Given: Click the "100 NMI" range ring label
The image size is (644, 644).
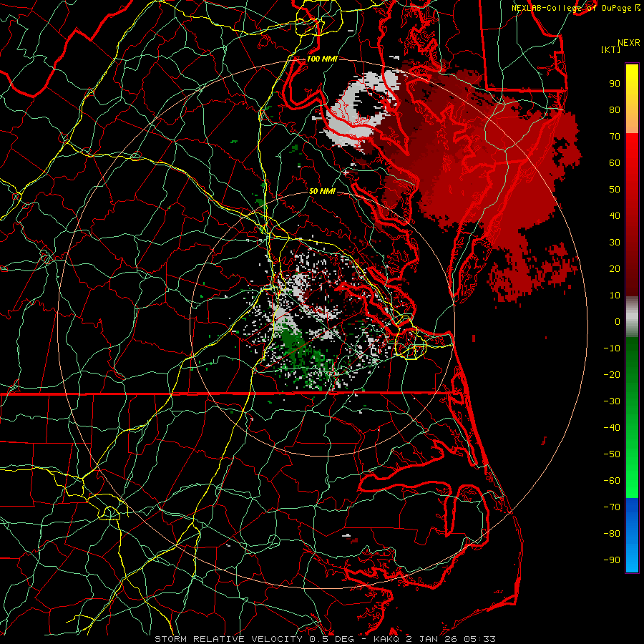Looking at the screenshot, I should (x=322, y=59).
